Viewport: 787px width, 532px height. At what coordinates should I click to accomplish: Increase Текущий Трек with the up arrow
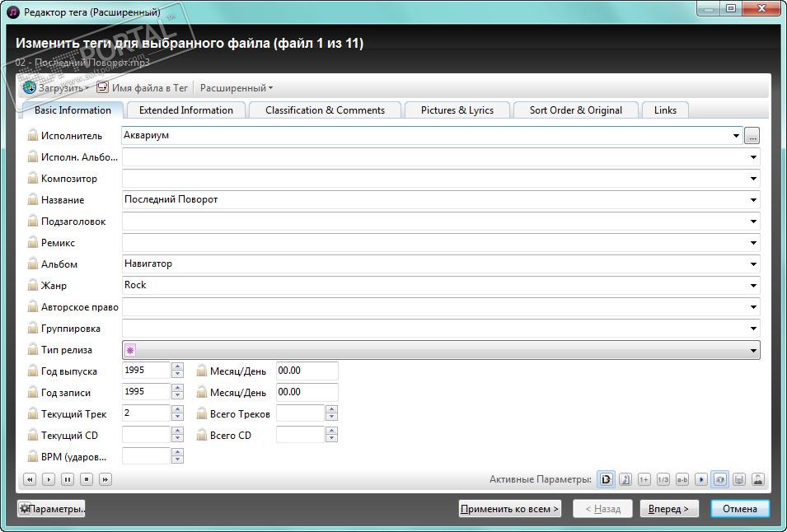pyautogui.click(x=177, y=409)
